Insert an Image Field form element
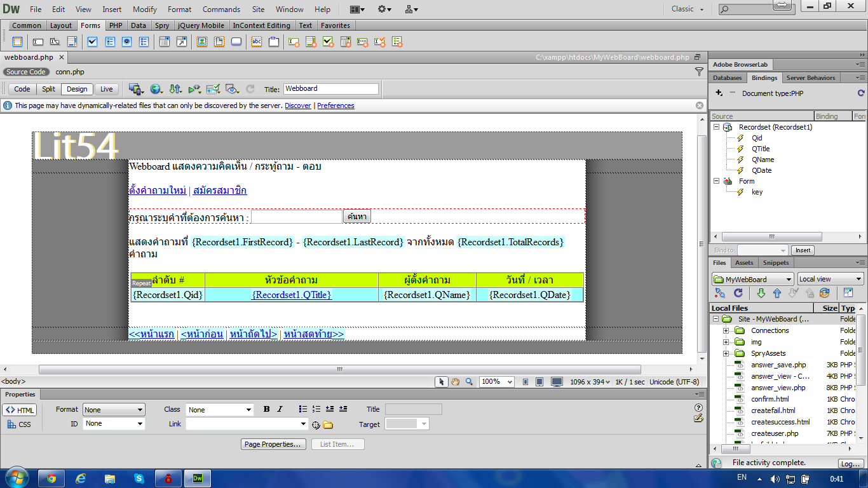 click(x=202, y=42)
